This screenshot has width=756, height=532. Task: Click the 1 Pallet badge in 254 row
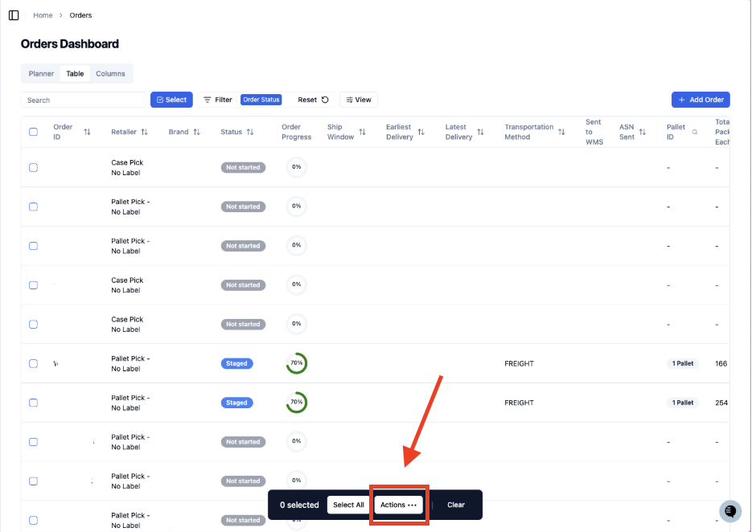click(683, 403)
